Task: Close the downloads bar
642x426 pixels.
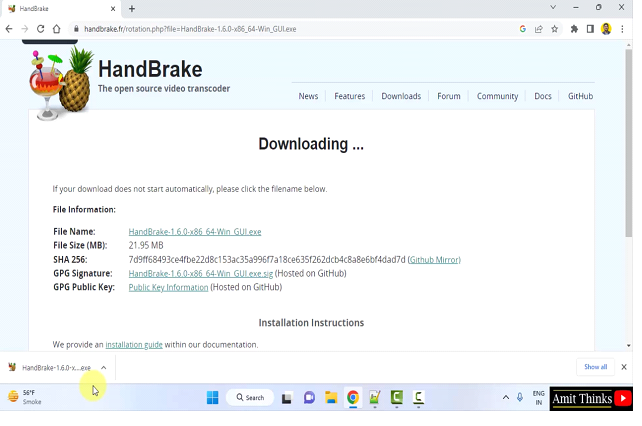Action: point(624,367)
